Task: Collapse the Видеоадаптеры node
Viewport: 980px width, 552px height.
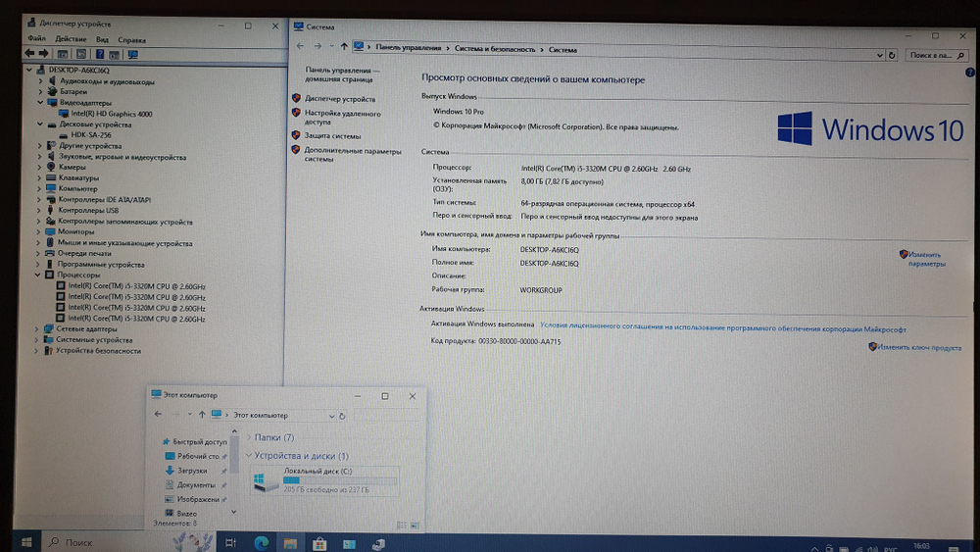Action: (x=40, y=103)
